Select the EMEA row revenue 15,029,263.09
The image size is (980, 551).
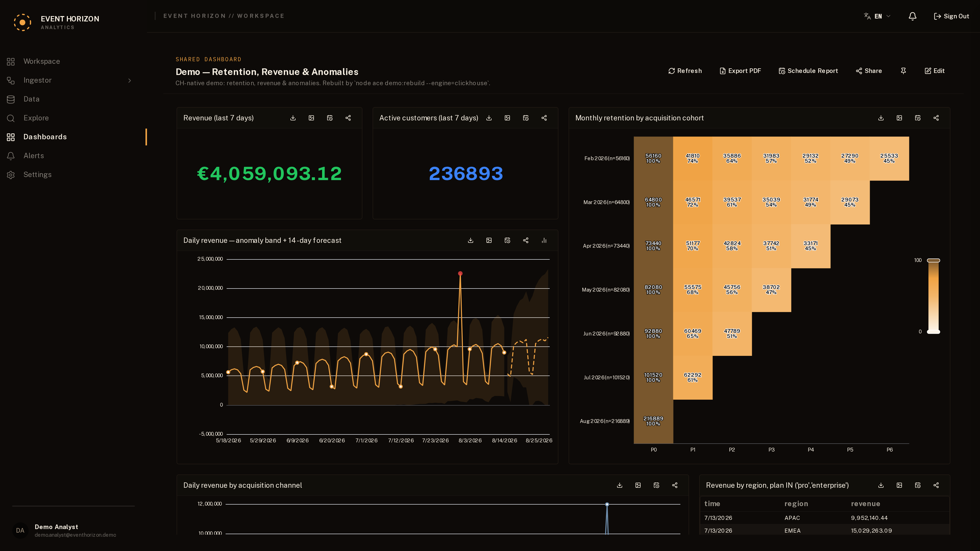(871, 531)
